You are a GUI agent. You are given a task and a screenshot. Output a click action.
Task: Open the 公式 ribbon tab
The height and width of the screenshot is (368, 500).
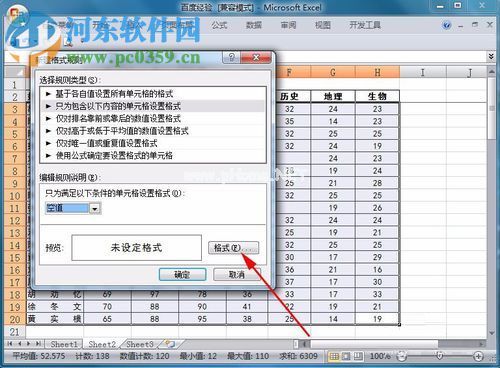(219, 25)
